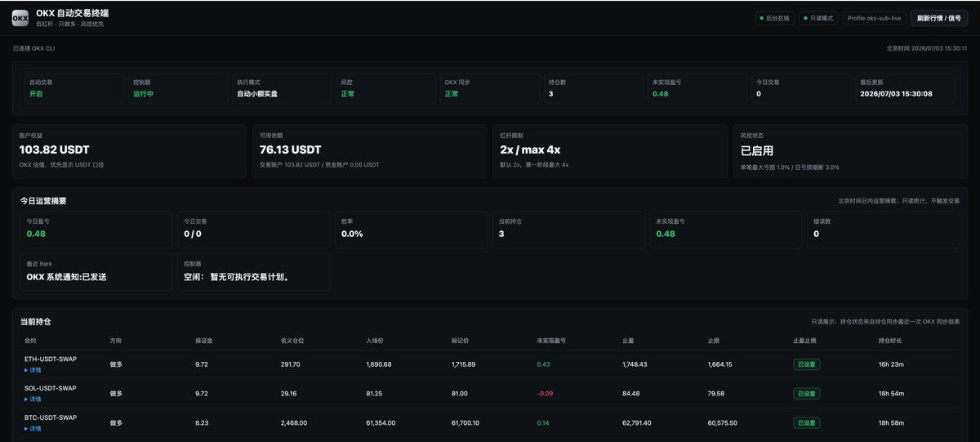Click the ETH-USDT-SWAP contract name

click(x=50, y=359)
